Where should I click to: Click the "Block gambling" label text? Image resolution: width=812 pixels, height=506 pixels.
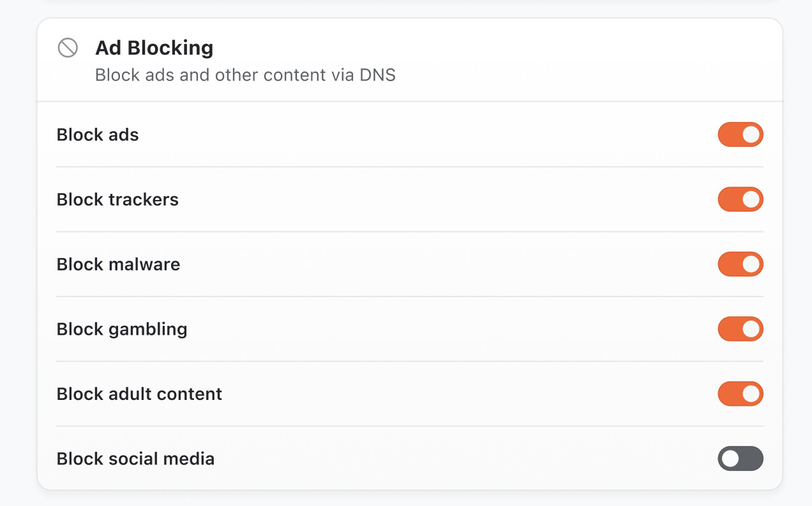coord(122,330)
